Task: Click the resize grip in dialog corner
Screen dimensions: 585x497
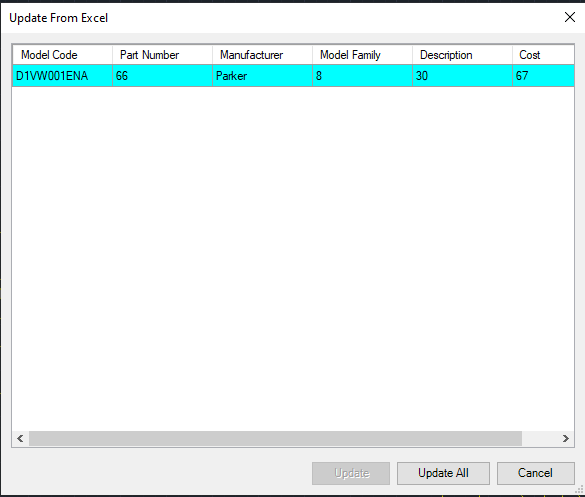Action: (x=579, y=490)
